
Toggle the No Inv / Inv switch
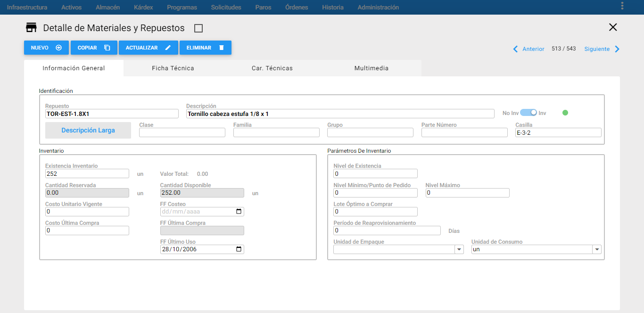pyautogui.click(x=528, y=113)
